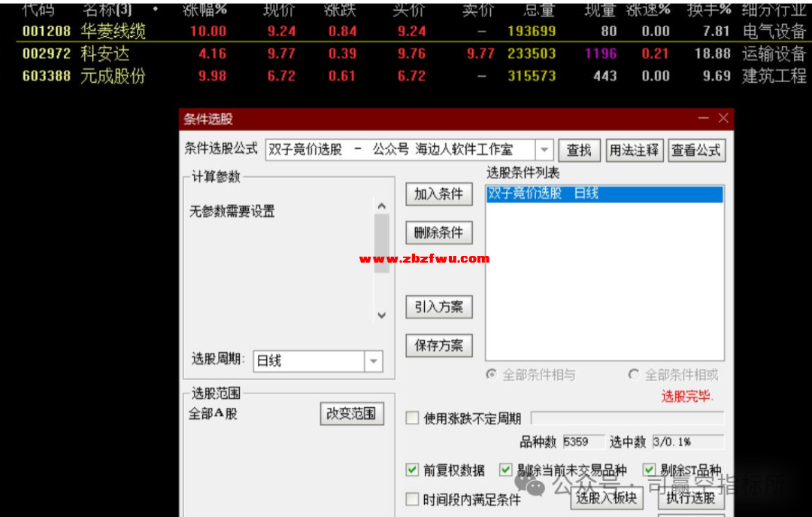
Task: Click 执行选股 to run screening
Action: click(690, 498)
